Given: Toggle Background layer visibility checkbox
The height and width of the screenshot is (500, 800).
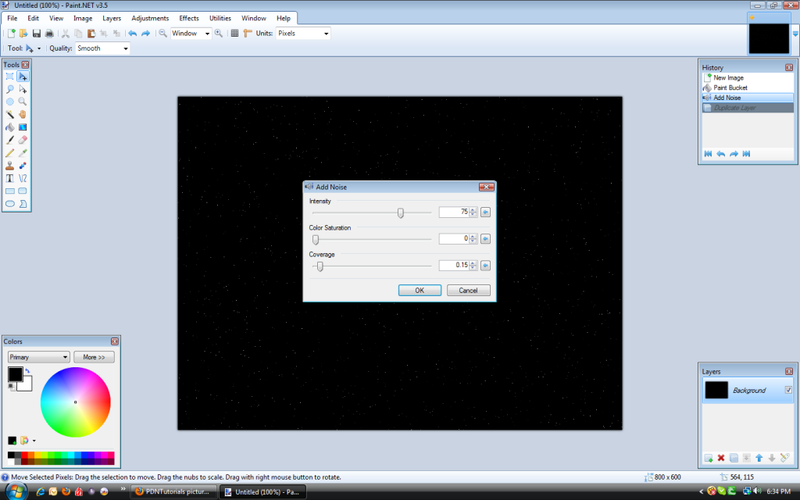Looking at the screenshot, I should (x=788, y=390).
